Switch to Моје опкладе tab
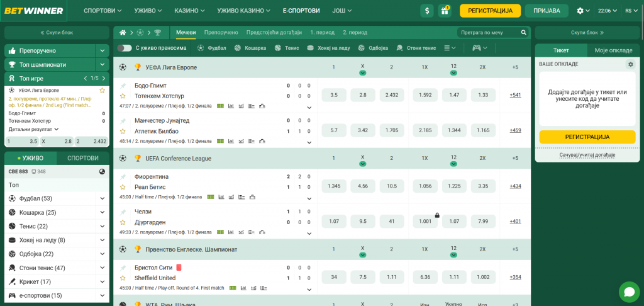Viewport: 644px width, 306px height. point(614,50)
